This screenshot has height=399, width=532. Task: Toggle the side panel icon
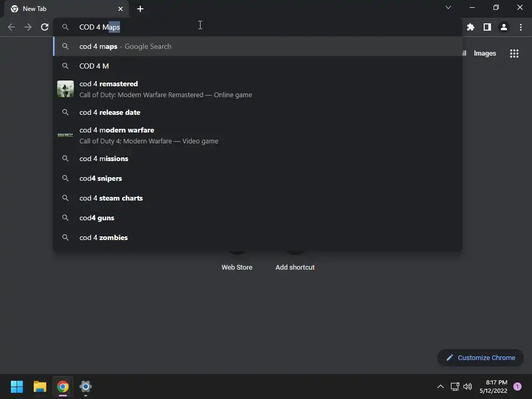coord(487,27)
